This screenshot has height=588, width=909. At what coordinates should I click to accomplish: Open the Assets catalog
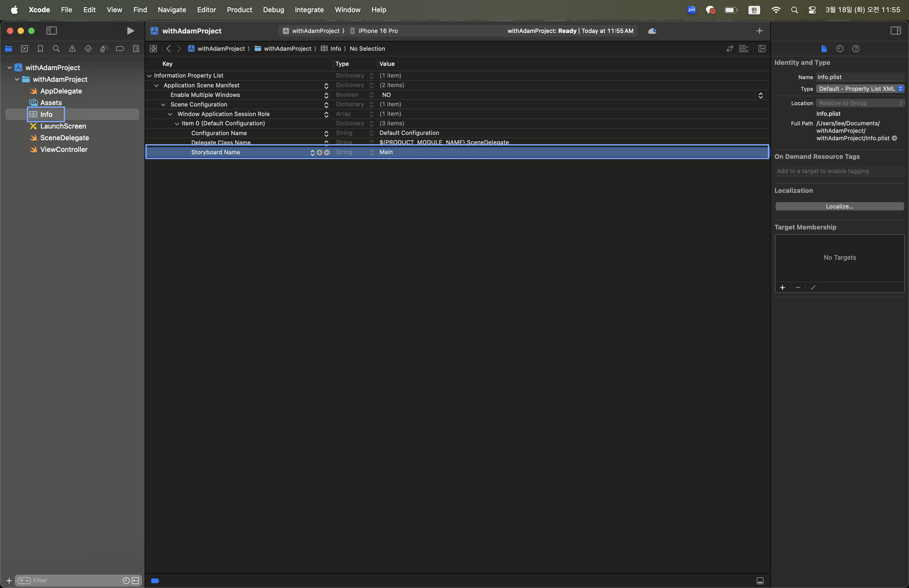[x=51, y=103]
